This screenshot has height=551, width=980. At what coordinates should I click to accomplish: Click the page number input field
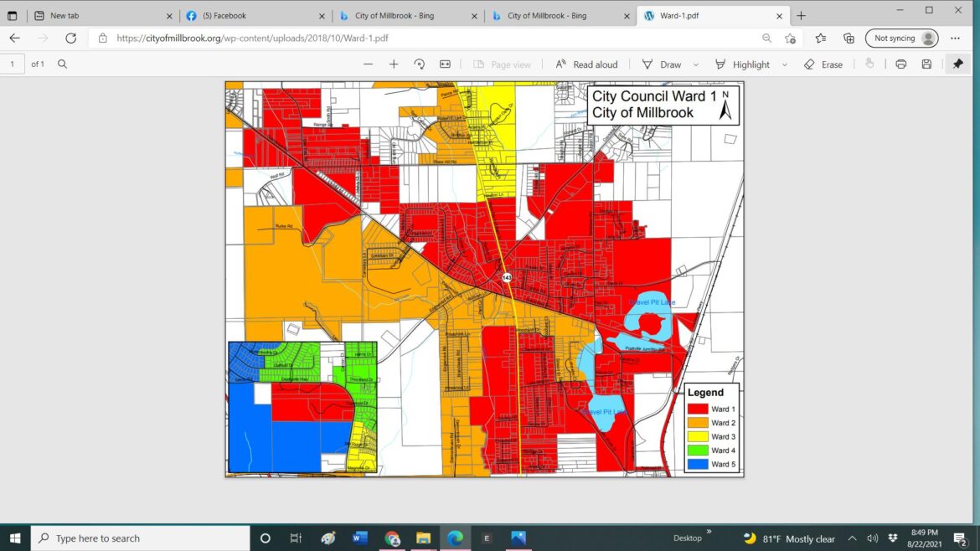click(x=13, y=64)
